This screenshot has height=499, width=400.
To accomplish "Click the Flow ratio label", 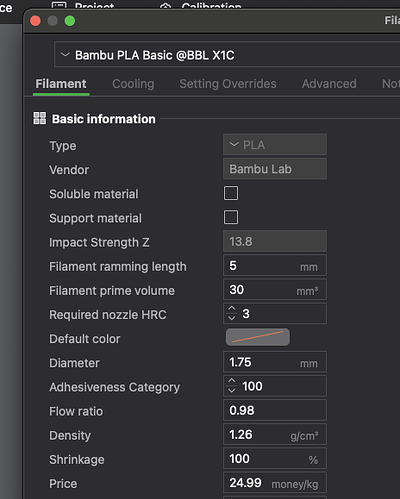I will tap(76, 411).
